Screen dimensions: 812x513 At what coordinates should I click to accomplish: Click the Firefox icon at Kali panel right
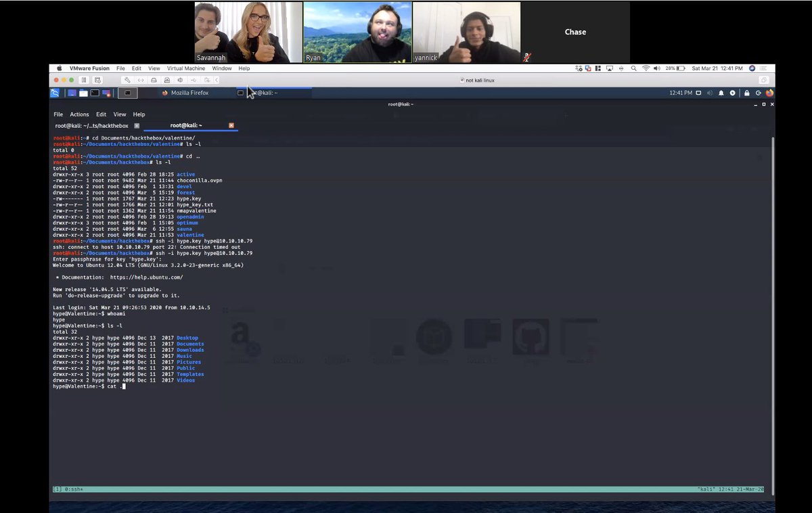pos(769,93)
